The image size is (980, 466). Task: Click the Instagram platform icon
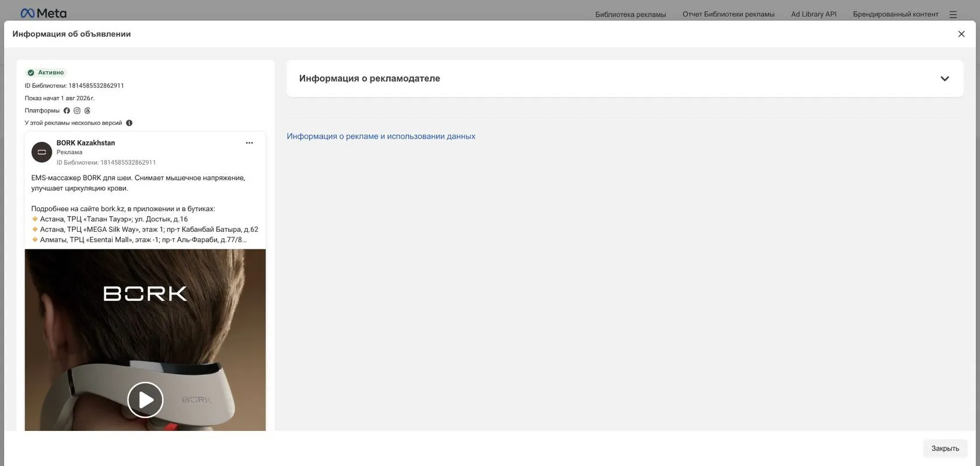point(77,110)
